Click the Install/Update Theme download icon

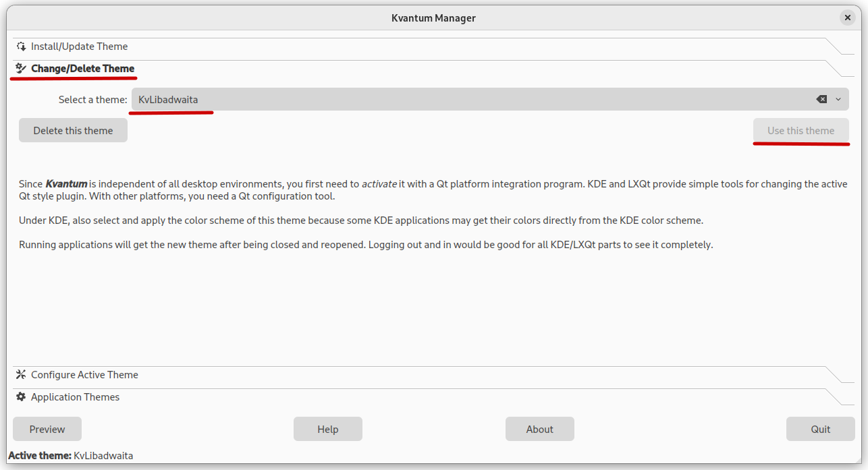point(21,47)
